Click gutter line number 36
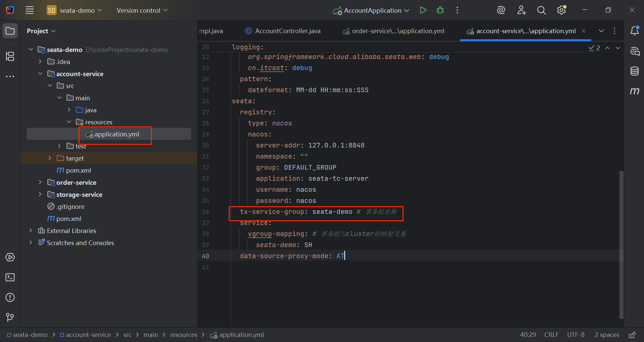Image resolution: width=644 pixels, height=342 pixels. pyautogui.click(x=206, y=212)
